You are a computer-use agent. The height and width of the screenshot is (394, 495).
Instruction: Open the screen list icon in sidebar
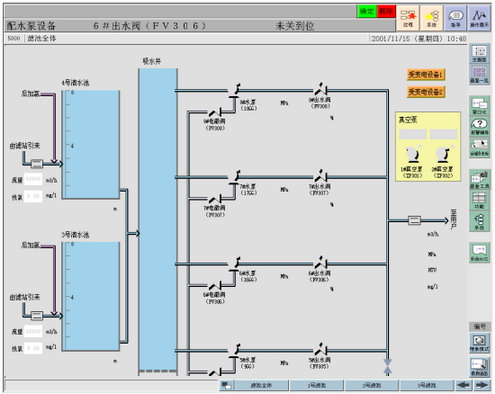click(479, 74)
